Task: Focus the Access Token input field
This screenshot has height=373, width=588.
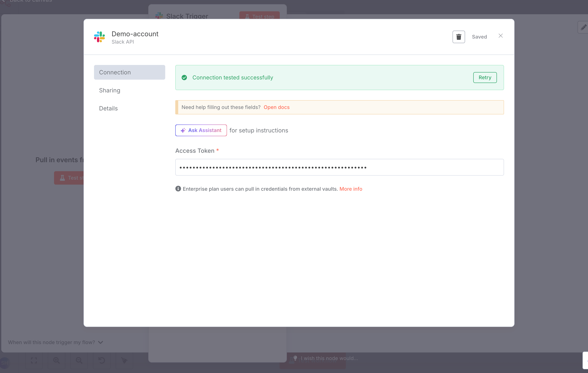Action: [x=339, y=167]
